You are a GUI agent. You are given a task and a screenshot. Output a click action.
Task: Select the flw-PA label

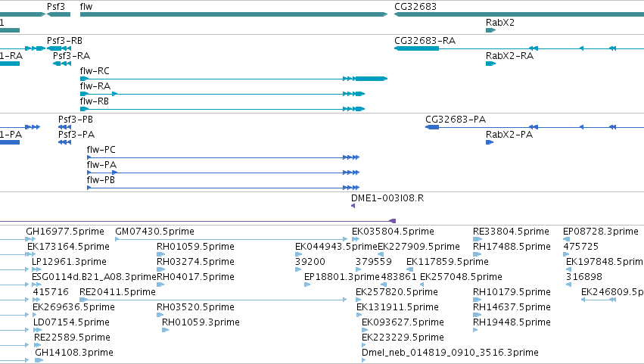(101, 165)
